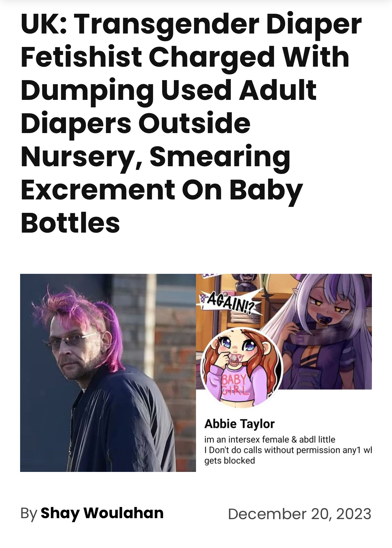Open the left photo of pink-haired person
This screenshot has height=548, width=392.
(108, 373)
